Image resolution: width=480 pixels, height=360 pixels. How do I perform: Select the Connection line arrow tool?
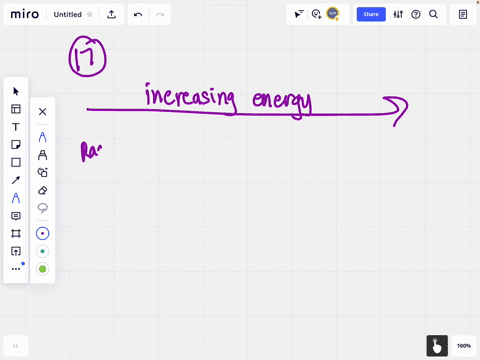(16, 180)
